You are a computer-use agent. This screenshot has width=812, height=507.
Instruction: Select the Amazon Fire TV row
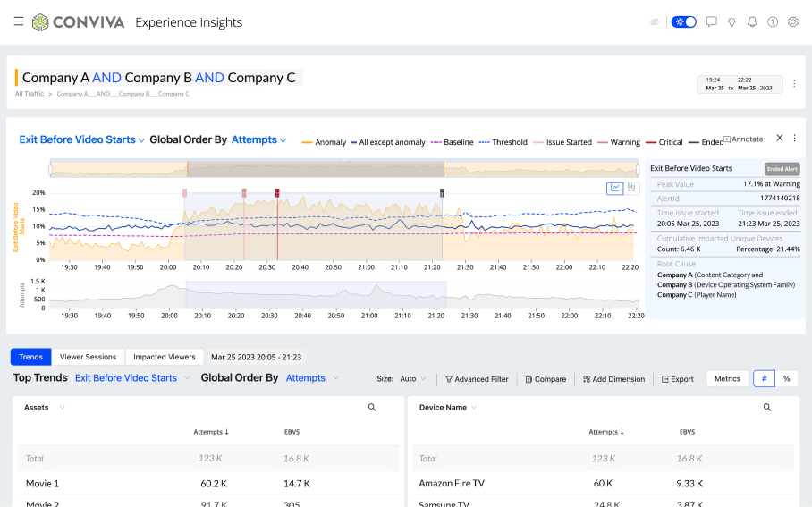tap(604, 484)
